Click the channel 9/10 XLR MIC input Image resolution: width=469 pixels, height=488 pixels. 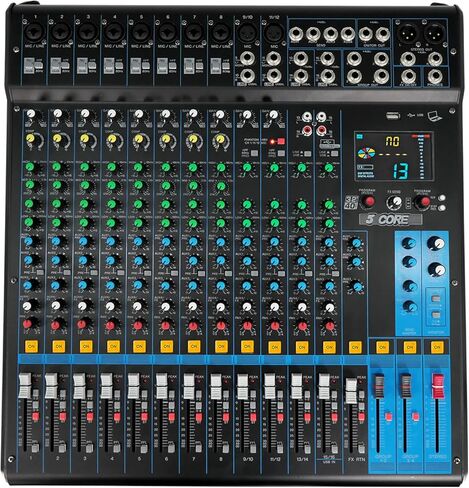coord(247,33)
